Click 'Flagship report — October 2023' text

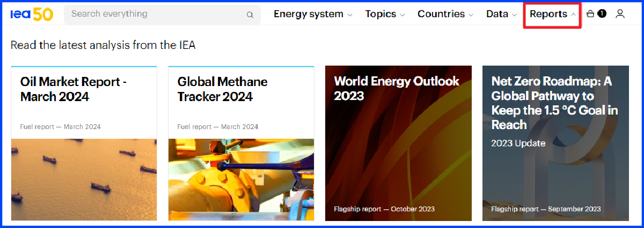(x=384, y=209)
